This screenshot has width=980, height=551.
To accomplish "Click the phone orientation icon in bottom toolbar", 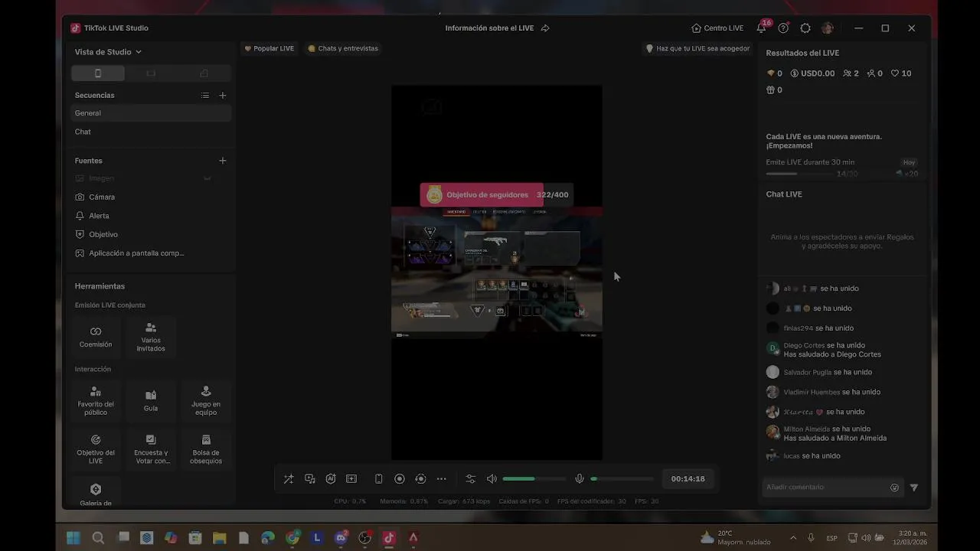I will (x=378, y=479).
